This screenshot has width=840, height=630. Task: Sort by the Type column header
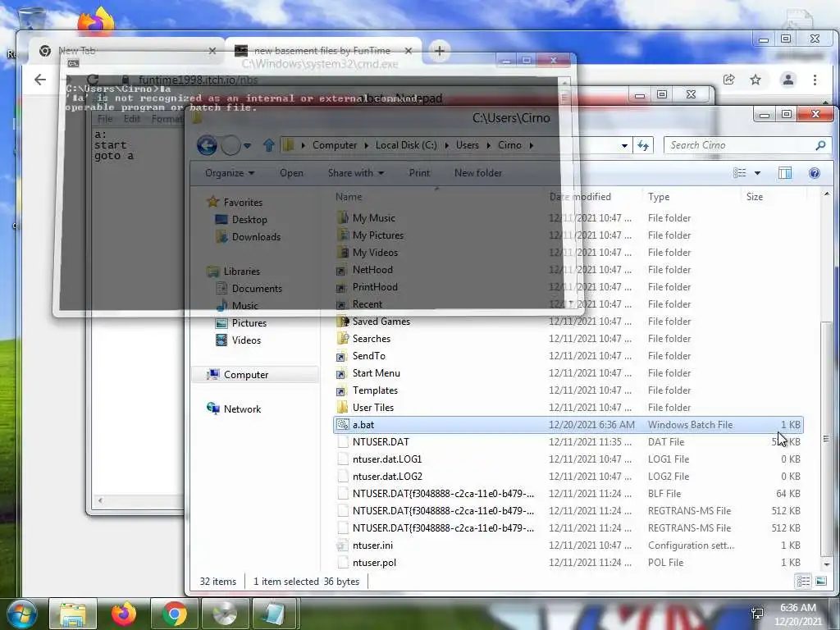(x=659, y=197)
